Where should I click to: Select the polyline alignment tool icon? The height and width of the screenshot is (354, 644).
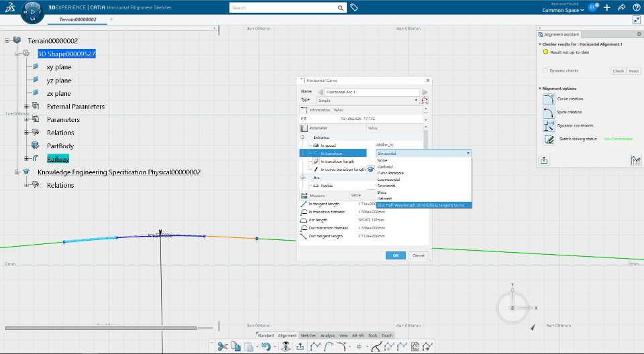point(315,347)
